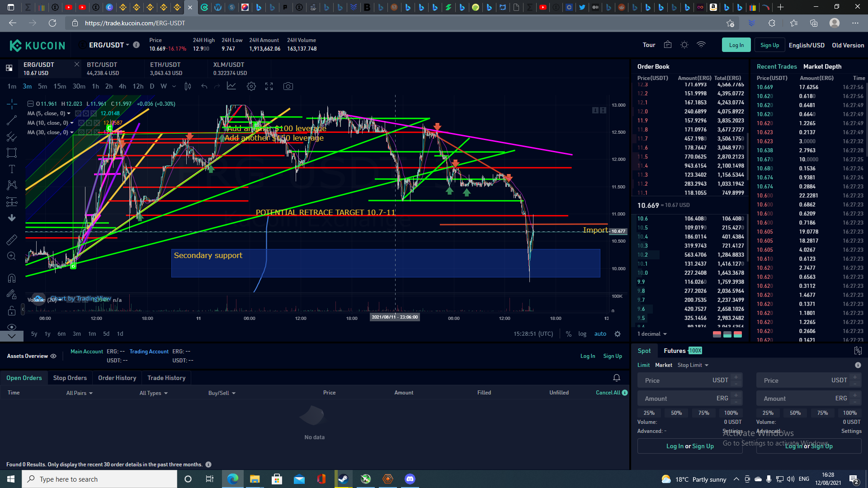Click the green Log In button
Viewport: 868px width, 488px height.
click(x=736, y=45)
